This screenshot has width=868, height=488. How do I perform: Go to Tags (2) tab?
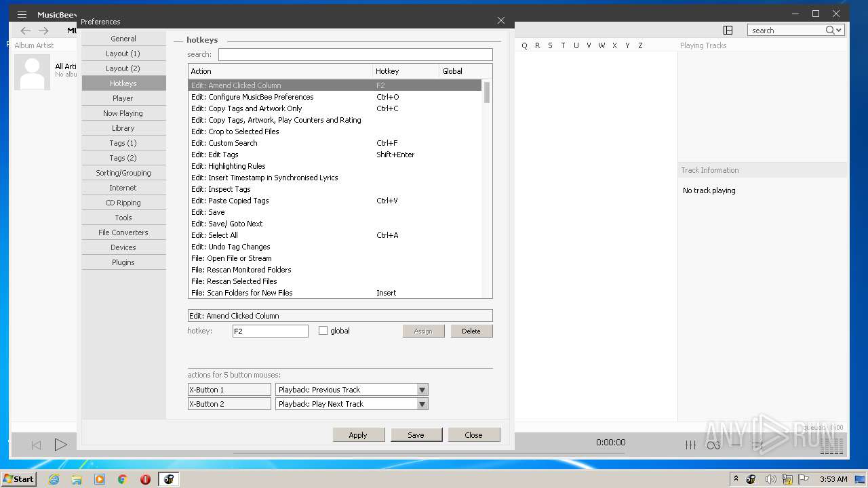click(x=123, y=158)
